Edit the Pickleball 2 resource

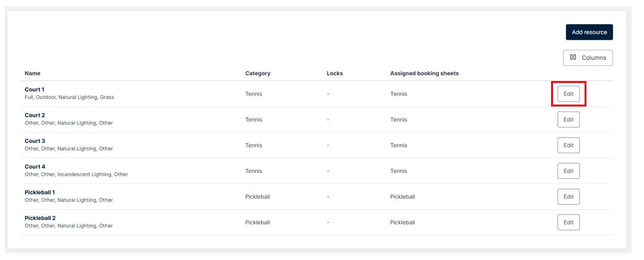click(568, 222)
